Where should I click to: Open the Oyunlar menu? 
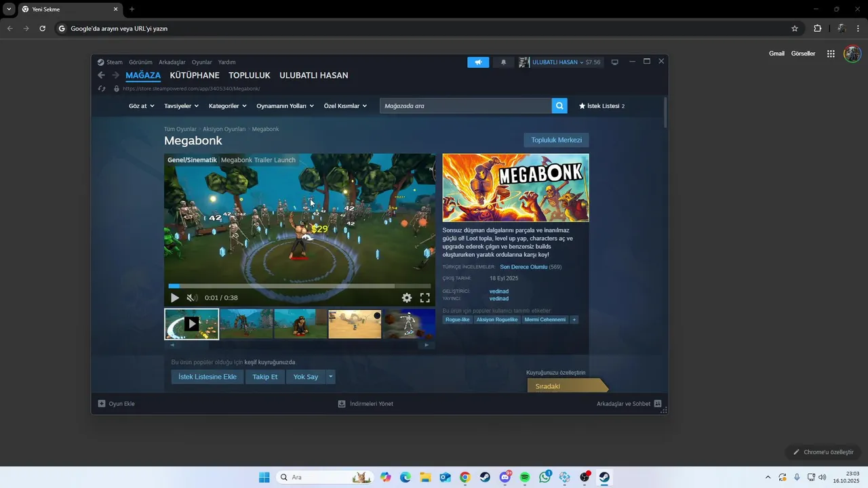click(x=202, y=62)
